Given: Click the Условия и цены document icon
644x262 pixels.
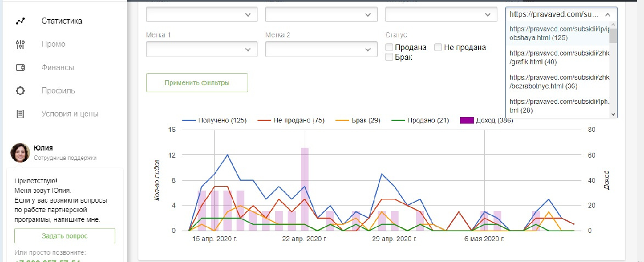Looking at the screenshot, I should point(20,114).
